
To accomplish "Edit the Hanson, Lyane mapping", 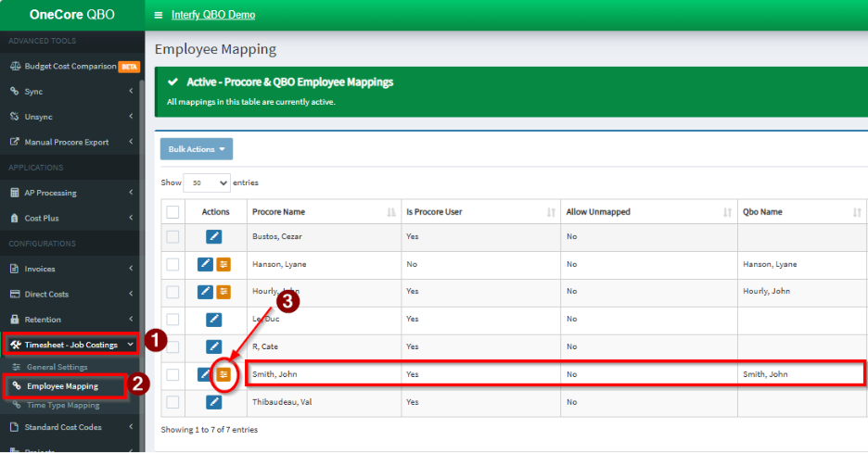I will [205, 264].
